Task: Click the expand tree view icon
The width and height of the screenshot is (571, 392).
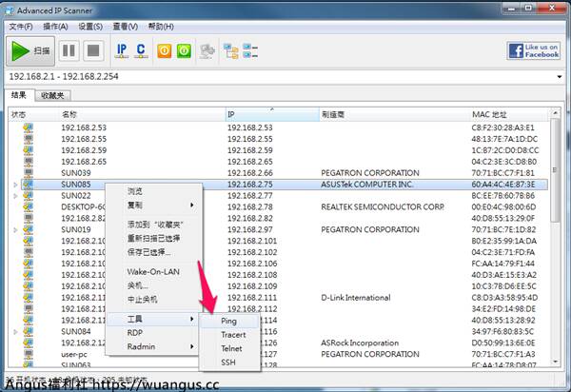Action: [231, 51]
